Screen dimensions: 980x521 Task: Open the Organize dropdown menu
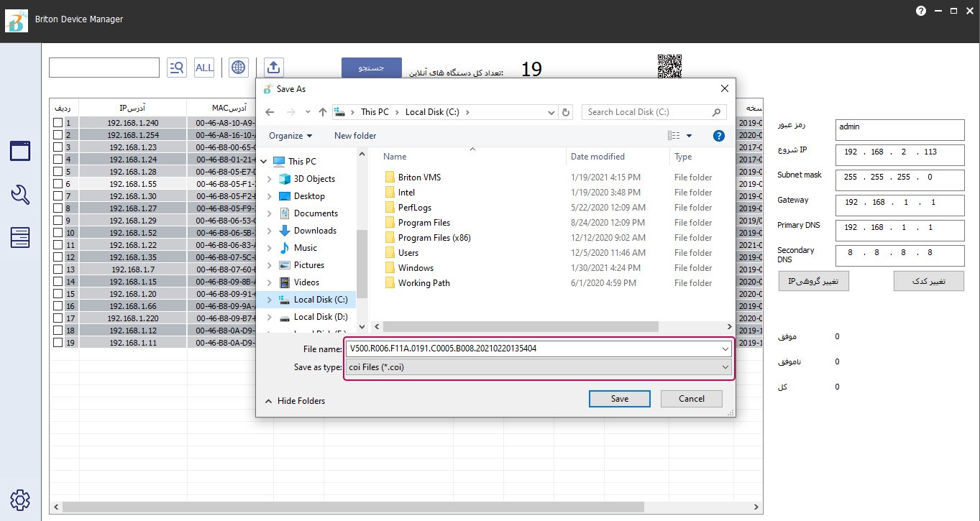(290, 136)
